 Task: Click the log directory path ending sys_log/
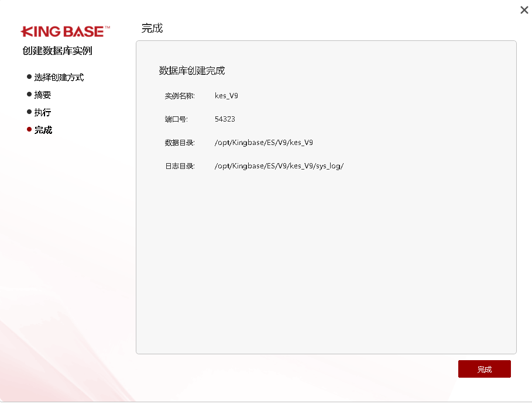[x=279, y=166]
